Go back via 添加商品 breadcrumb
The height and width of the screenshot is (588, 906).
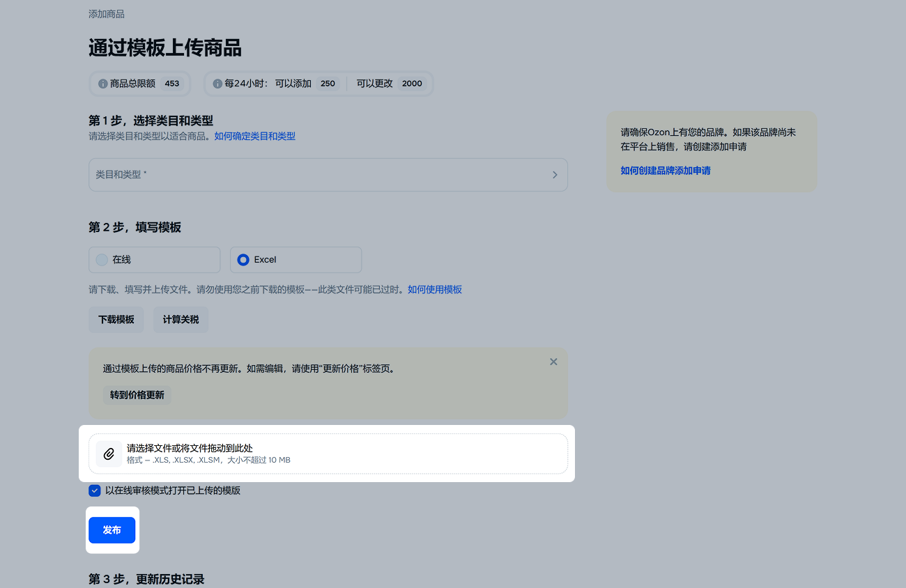click(x=107, y=14)
